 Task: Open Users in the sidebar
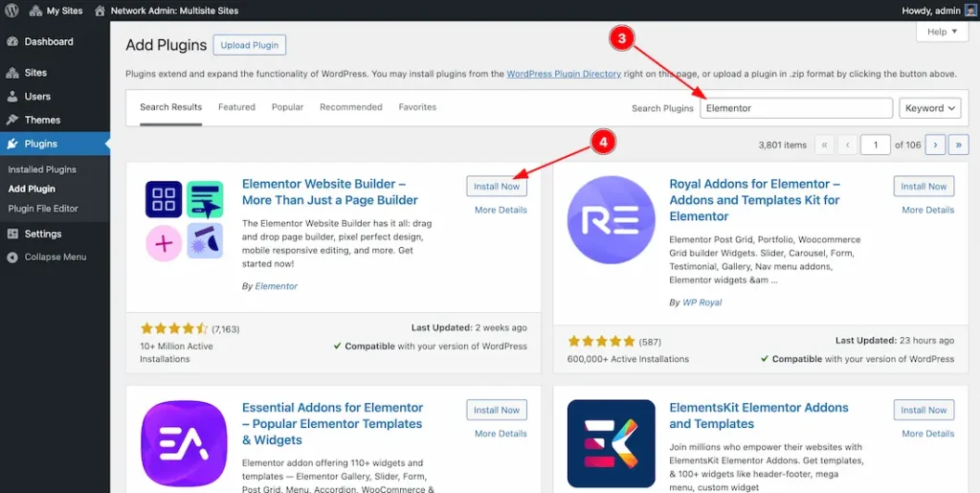tap(37, 97)
